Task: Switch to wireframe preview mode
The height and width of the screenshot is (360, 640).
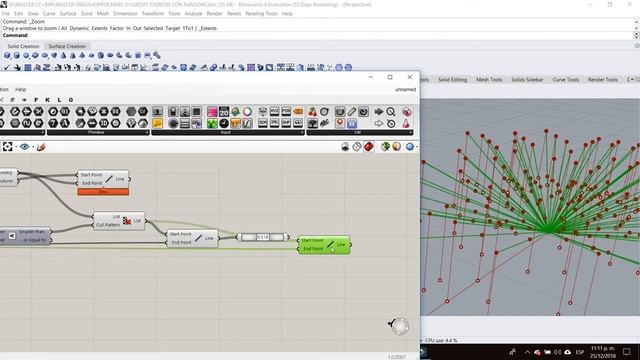Action: [357, 147]
